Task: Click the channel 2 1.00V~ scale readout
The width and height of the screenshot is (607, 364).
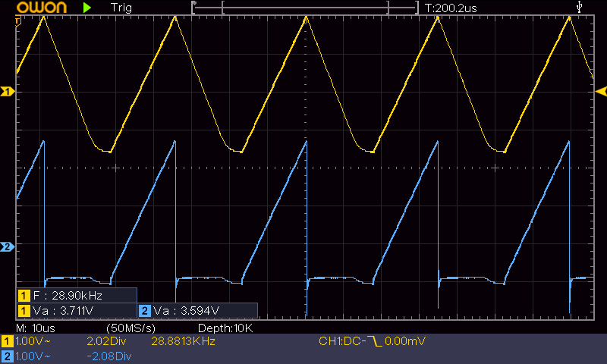Action: coord(33,356)
